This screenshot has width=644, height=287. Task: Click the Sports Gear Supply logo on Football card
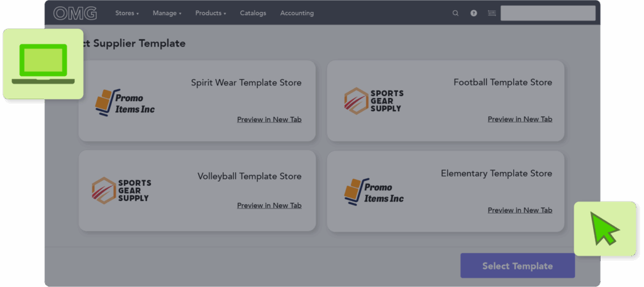tap(374, 100)
